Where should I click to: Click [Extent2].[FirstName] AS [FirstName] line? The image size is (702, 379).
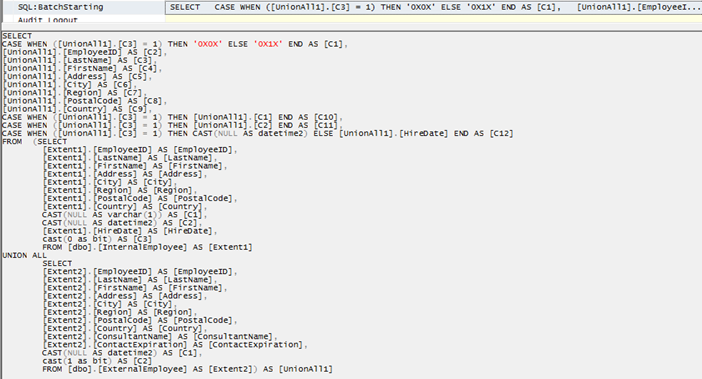pyautogui.click(x=135, y=288)
